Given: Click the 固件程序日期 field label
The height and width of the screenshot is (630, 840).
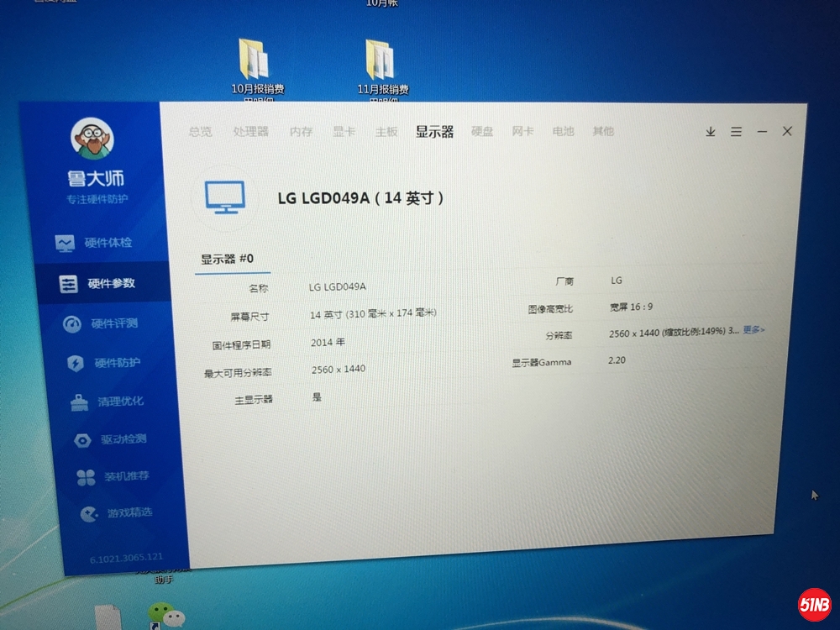Looking at the screenshot, I should (242, 345).
